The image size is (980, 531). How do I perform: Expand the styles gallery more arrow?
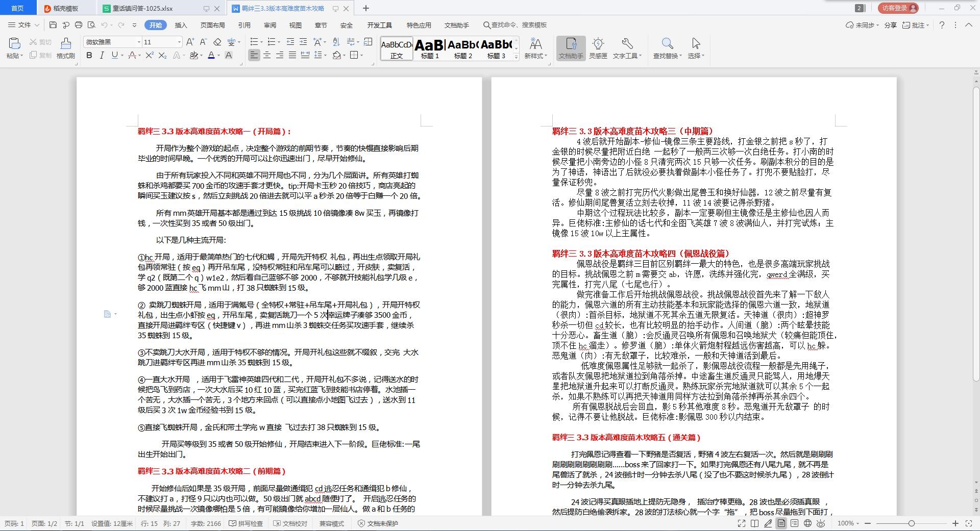(517, 56)
